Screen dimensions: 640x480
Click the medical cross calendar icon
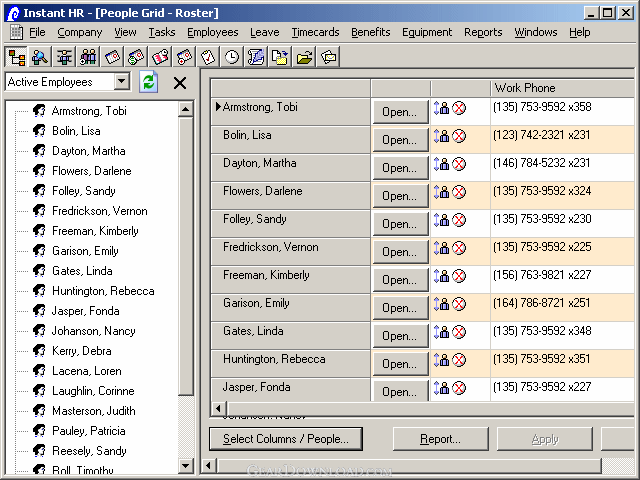[184, 57]
